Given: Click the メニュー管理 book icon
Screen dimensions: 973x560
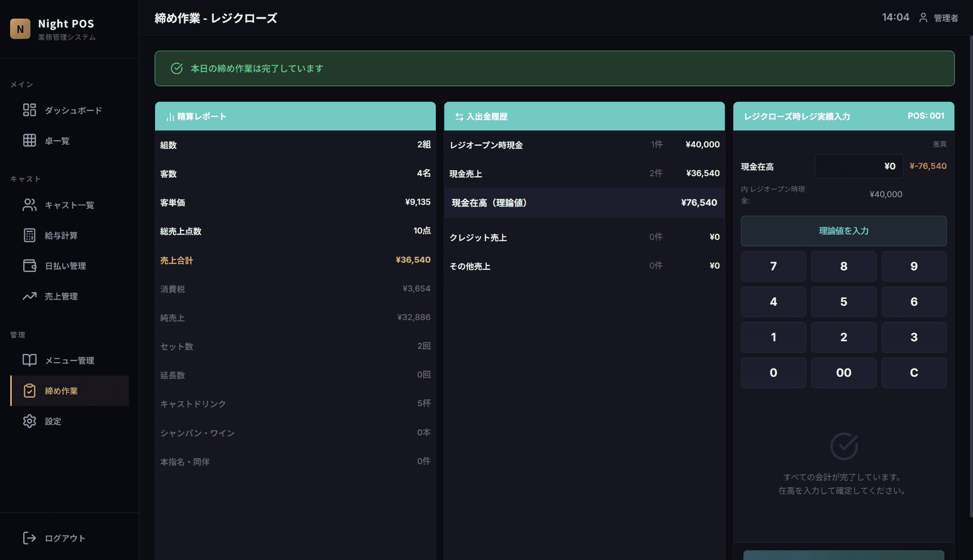Looking at the screenshot, I should pos(29,360).
